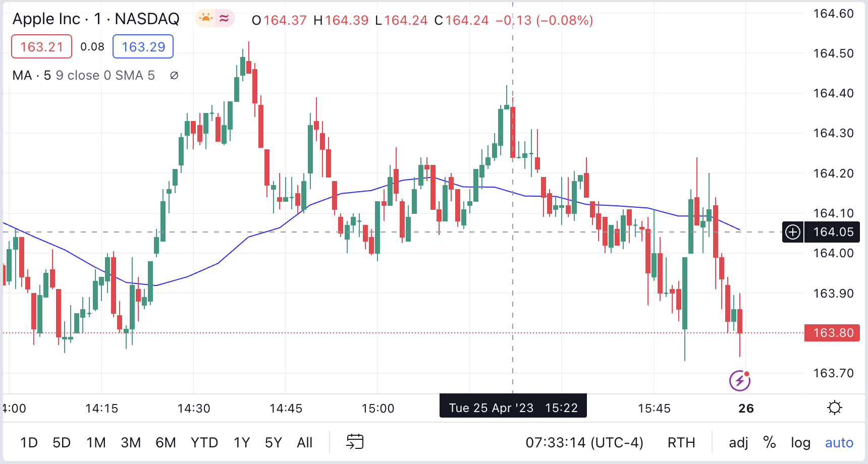
Task: Open the go-to-date calendar icon
Action: click(355, 442)
